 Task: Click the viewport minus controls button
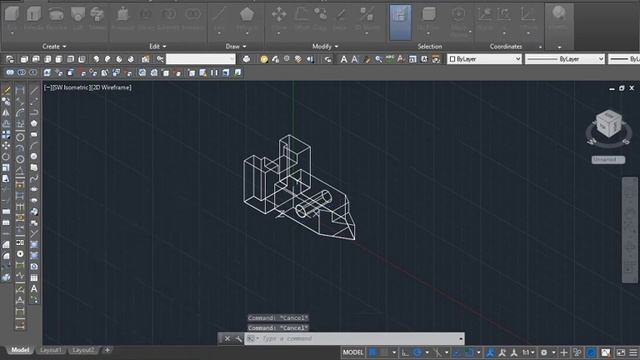[47, 88]
